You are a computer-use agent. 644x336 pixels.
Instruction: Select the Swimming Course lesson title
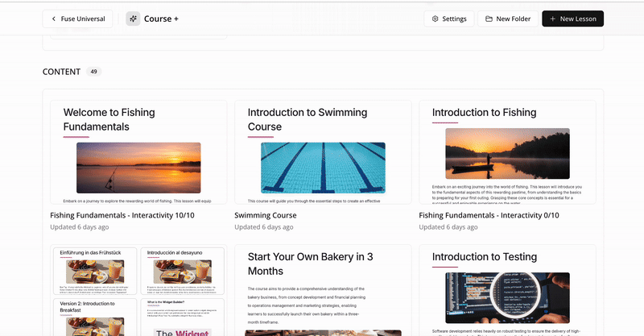[265, 215]
